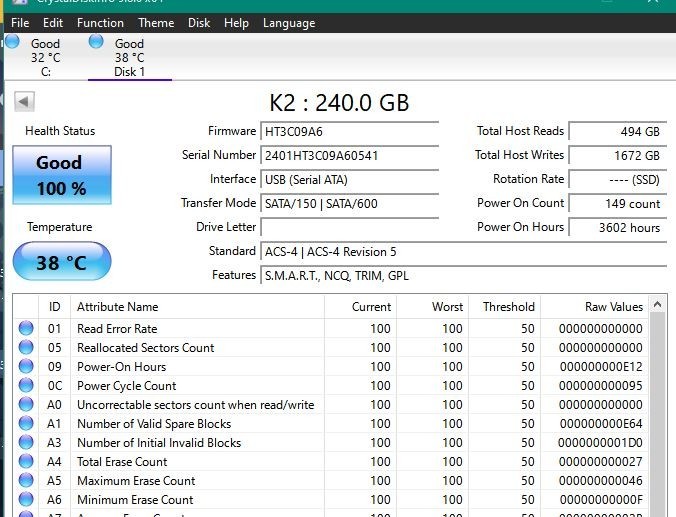Click status orb for Power Cycle Count

click(x=26, y=385)
